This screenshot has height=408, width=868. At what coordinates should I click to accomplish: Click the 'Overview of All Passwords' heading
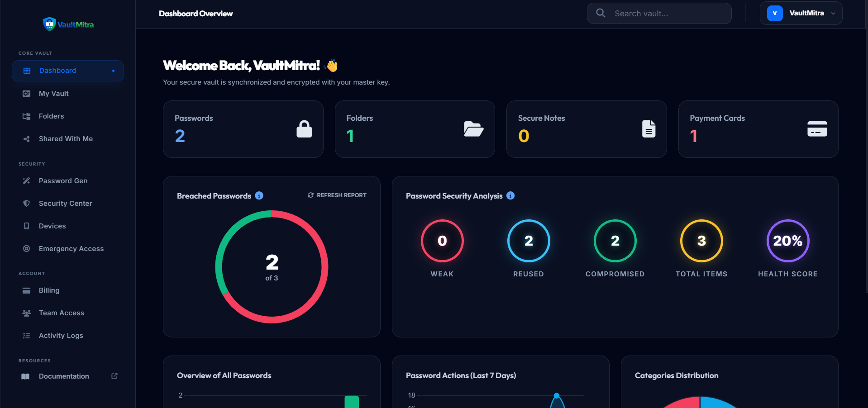click(224, 375)
